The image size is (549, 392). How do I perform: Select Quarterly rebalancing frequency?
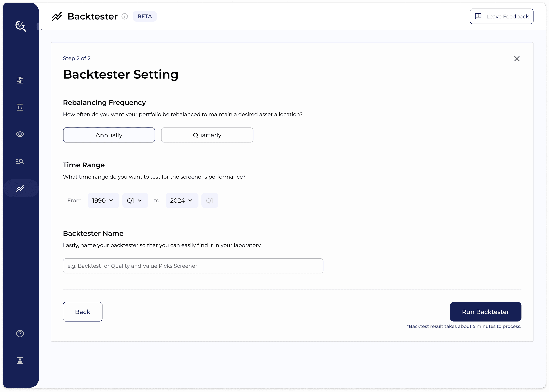click(x=207, y=135)
